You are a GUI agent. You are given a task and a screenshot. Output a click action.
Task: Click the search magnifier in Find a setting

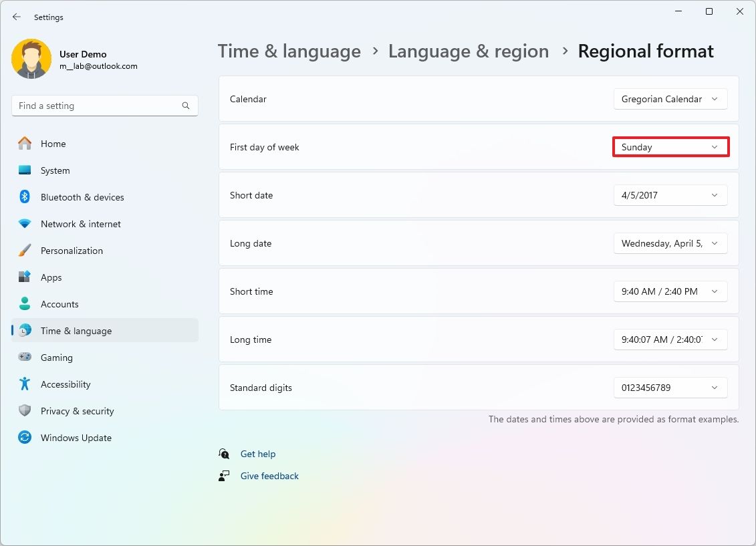(x=185, y=106)
